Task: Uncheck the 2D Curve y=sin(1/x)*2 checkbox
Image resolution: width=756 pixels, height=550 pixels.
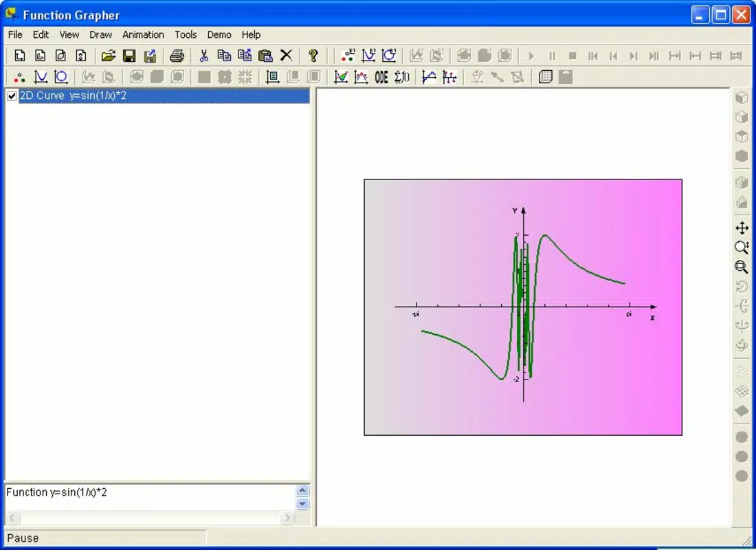Action: [12, 96]
